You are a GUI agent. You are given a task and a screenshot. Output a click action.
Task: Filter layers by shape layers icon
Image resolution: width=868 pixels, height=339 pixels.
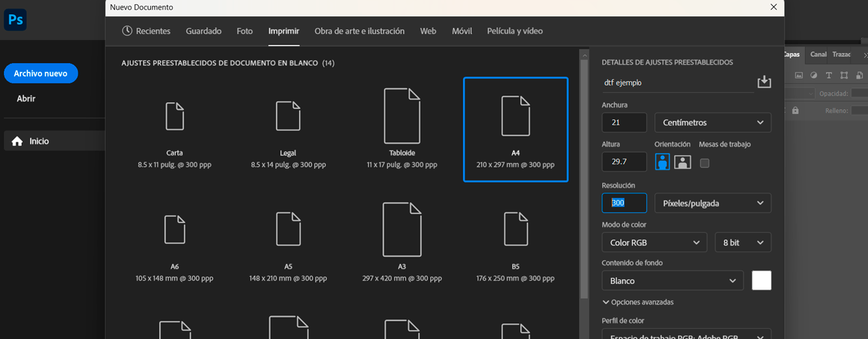844,75
